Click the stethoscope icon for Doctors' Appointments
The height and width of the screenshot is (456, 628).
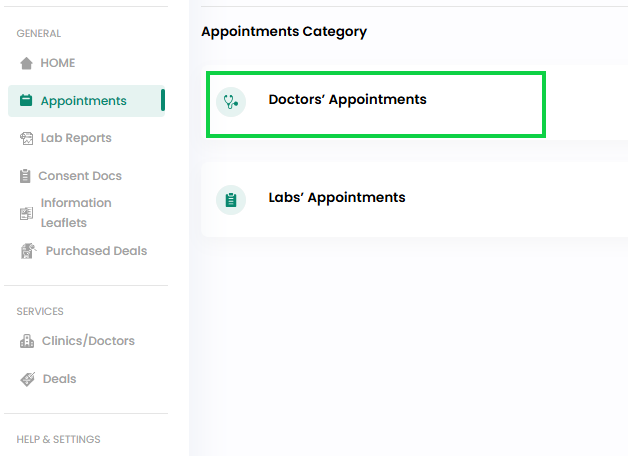[231, 102]
